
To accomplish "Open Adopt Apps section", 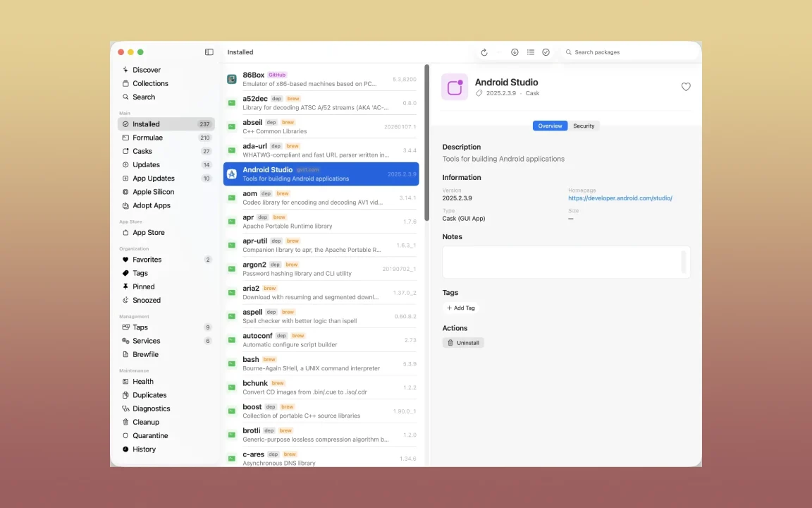I will [x=166, y=205].
